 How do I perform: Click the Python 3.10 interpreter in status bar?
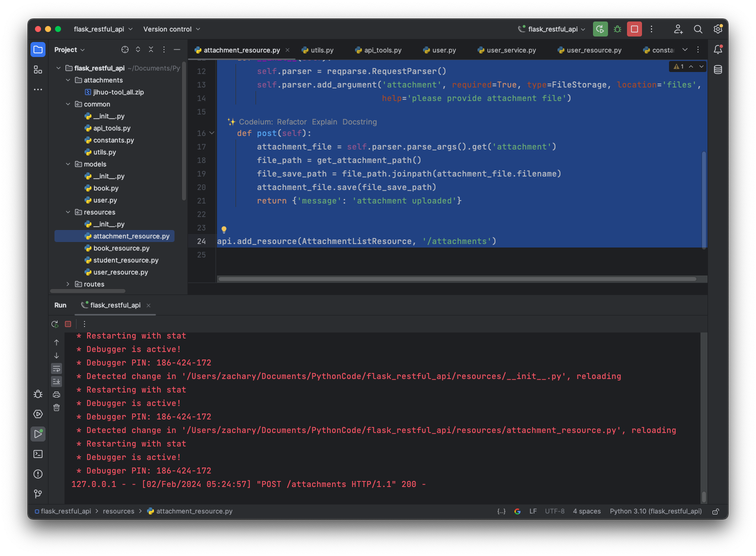coord(655,511)
